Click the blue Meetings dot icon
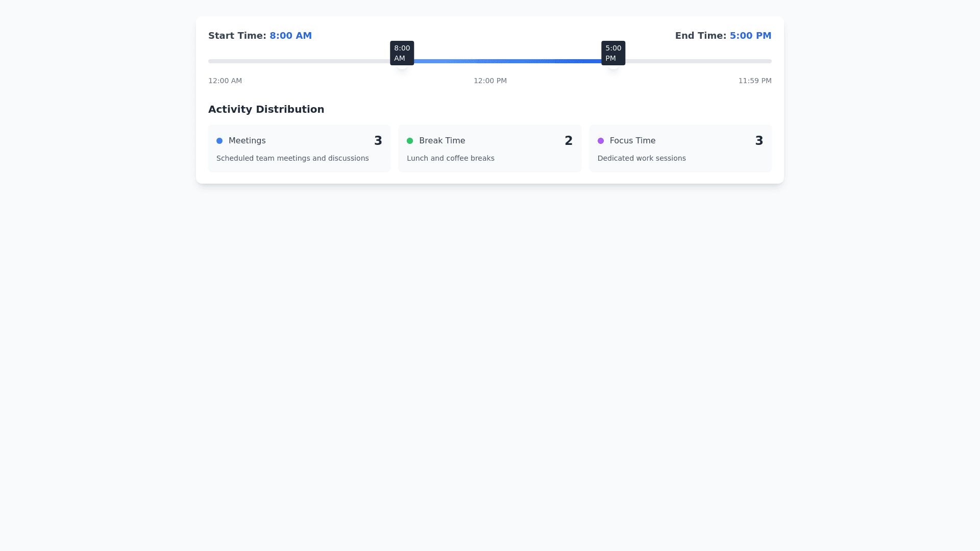 pyautogui.click(x=219, y=141)
